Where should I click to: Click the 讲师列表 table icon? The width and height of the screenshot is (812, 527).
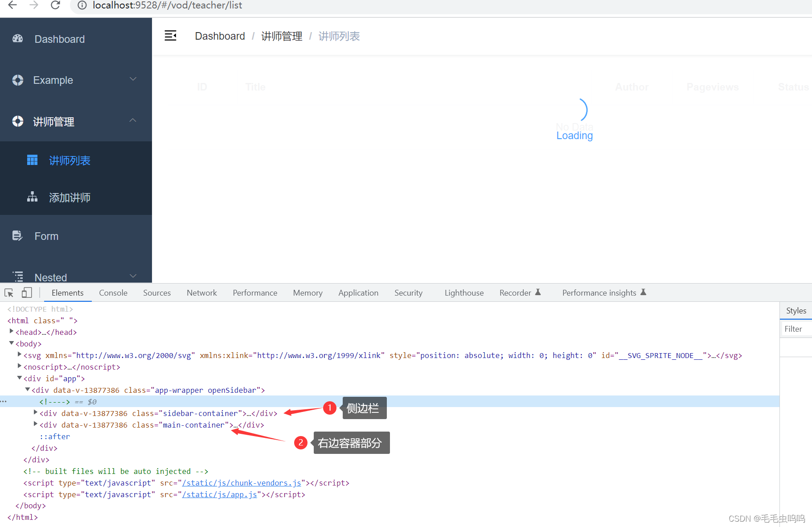32,160
